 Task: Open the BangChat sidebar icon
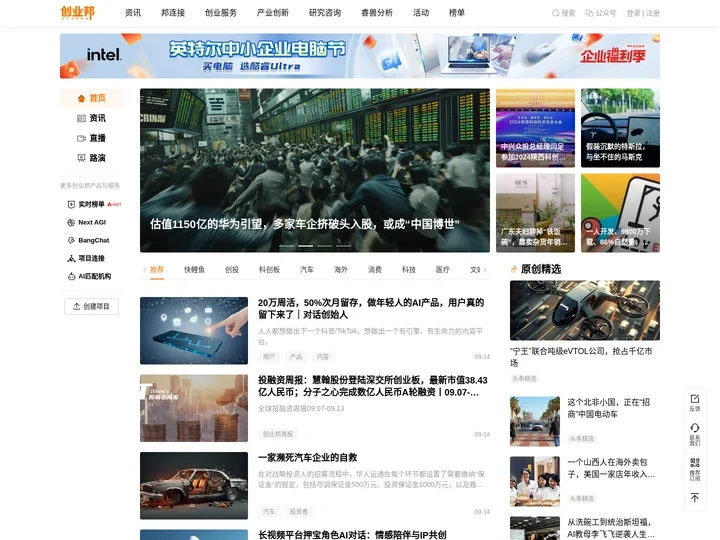coord(71,241)
